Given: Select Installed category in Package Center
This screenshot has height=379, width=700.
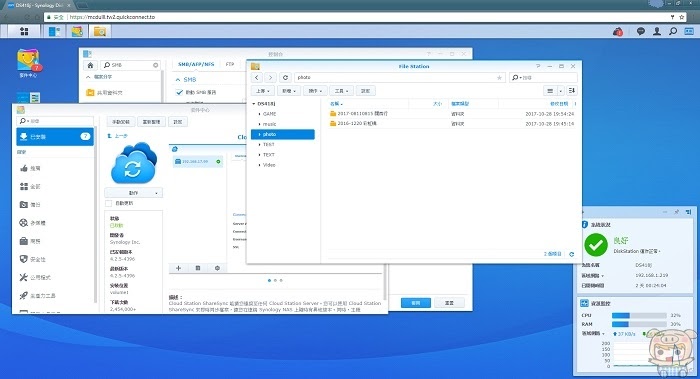Looking at the screenshot, I should click(55, 137).
